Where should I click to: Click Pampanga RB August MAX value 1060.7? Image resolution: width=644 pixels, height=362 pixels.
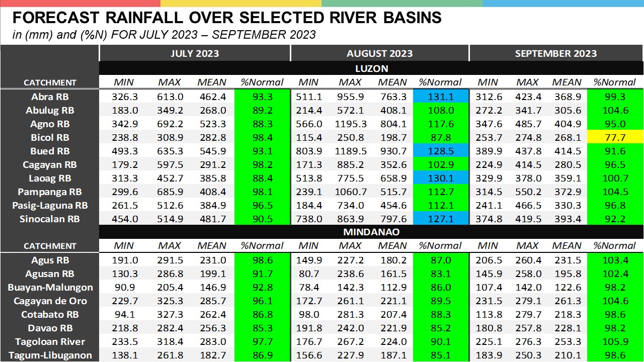[x=350, y=192]
